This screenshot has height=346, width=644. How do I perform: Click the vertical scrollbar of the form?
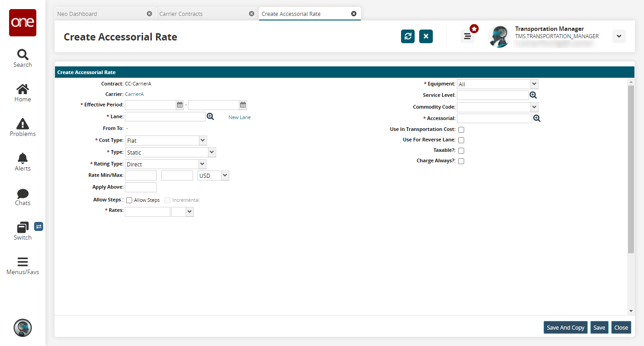(x=631, y=168)
